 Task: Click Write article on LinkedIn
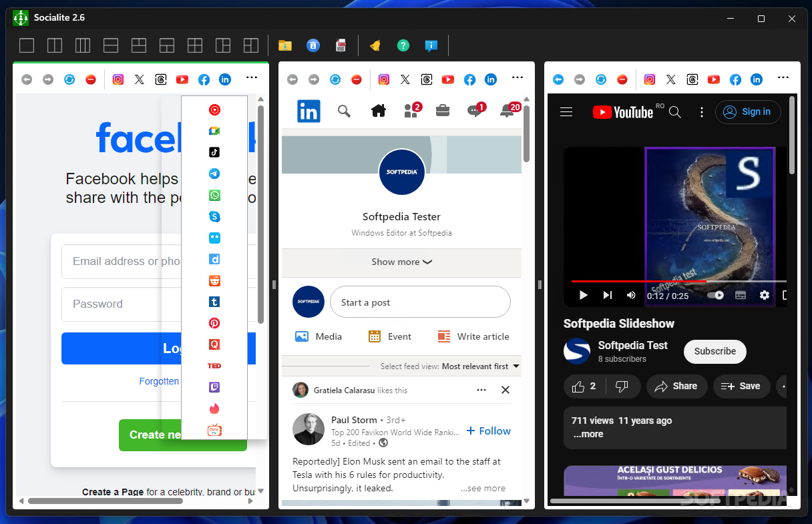click(x=473, y=336)
